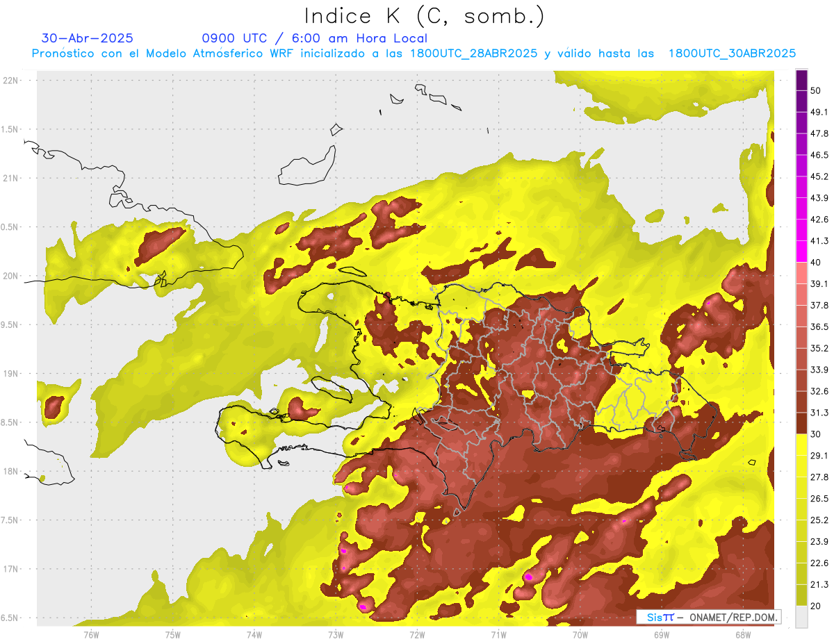Screen dimensions: 834x644
Task: Click the colorbar value '47.8'
Action: [819, 133]
